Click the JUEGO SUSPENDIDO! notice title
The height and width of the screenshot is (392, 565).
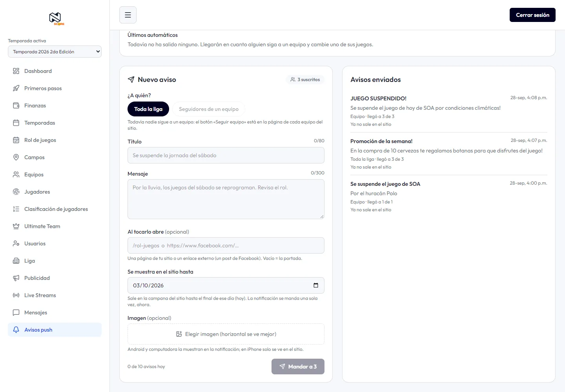378,98
